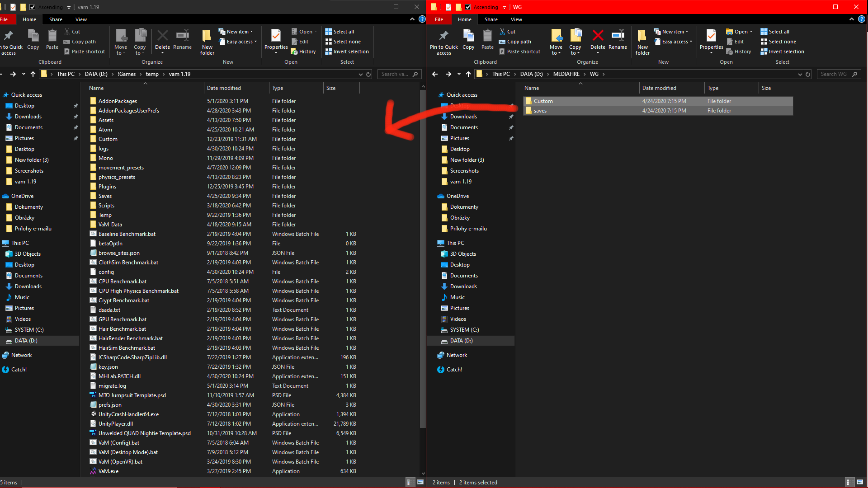Screen dimensions: 868x488
Task: Click Properties in the vam 1.19 window
Action: [276, 42]
